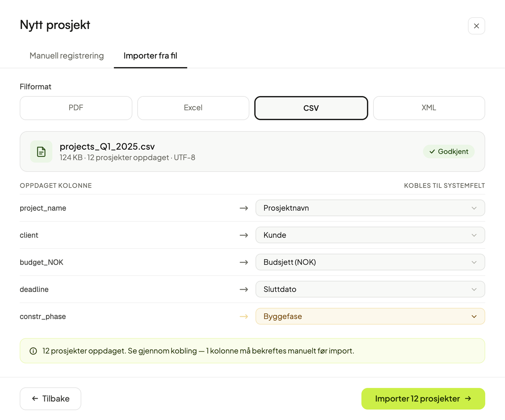
Task: Go back with the Tilbake button
Action: 51,398
